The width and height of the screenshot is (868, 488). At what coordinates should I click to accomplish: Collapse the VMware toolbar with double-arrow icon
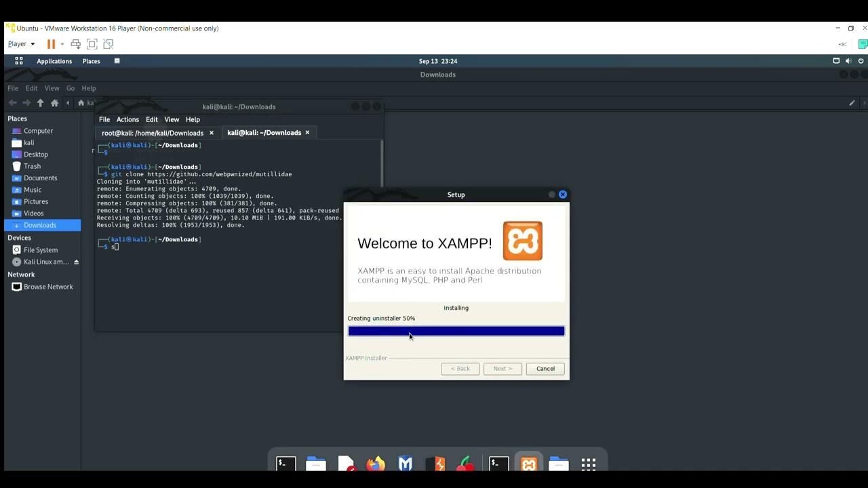click(842, 44)
